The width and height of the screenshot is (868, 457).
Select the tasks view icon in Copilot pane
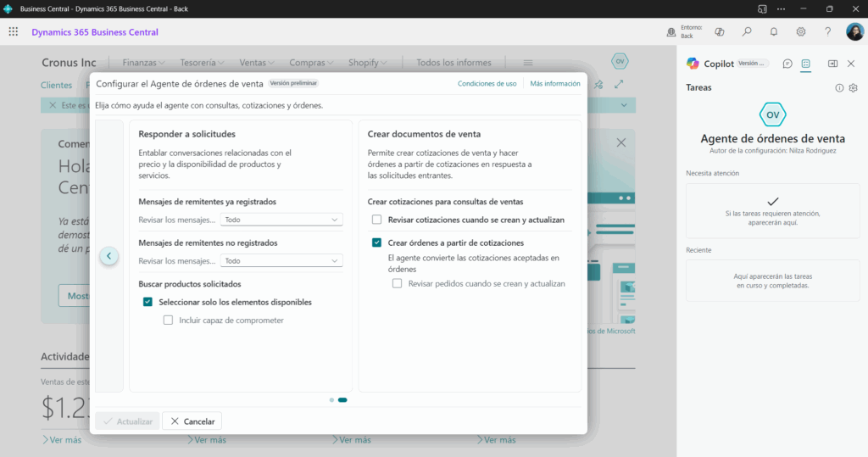pyautogui.click(x=805, y=64)
